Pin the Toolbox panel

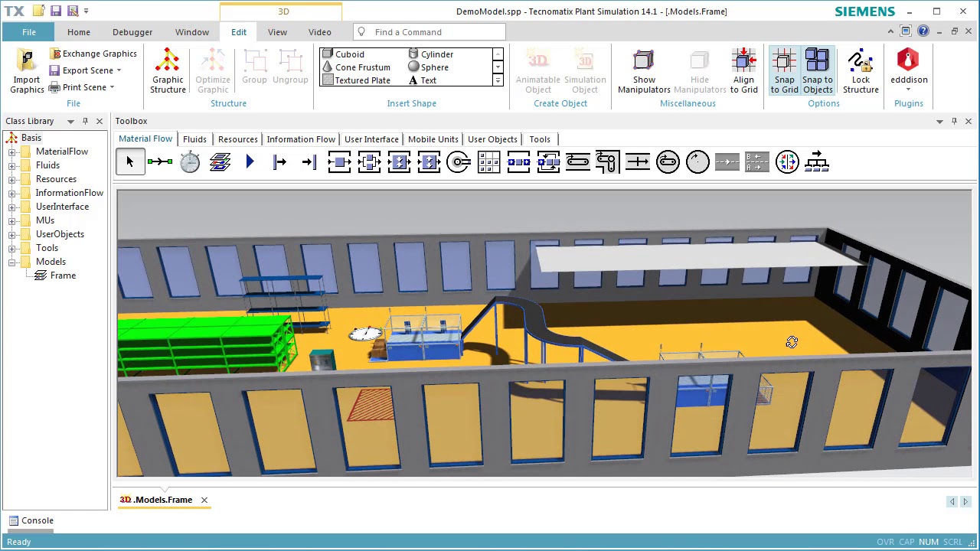954,121
